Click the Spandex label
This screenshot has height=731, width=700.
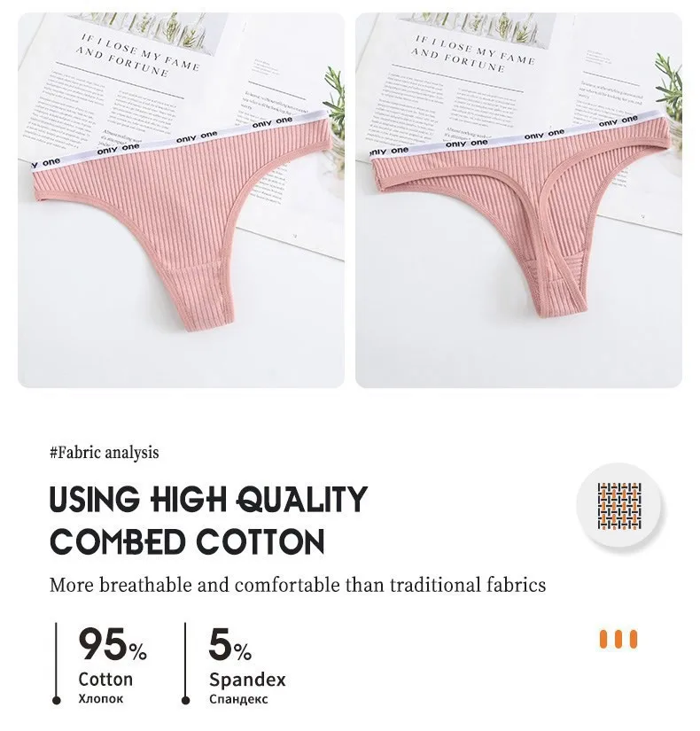point(247,680)
